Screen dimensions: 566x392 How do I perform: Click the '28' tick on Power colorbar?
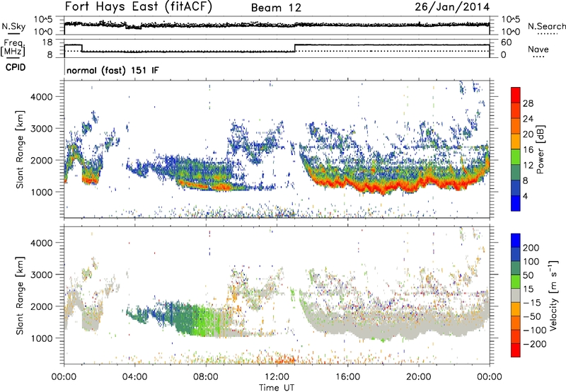(528, 103)
